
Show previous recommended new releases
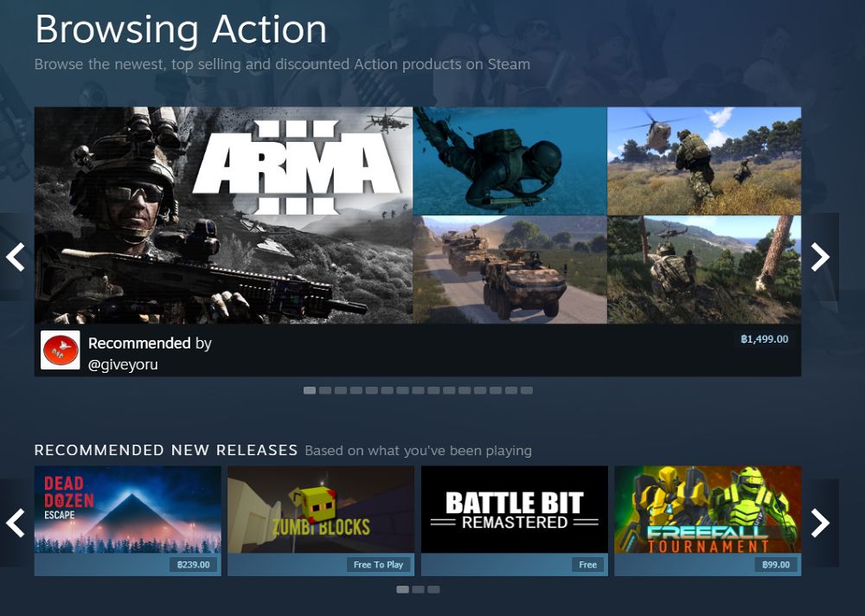pyautogui.click(x=15, y=523)
